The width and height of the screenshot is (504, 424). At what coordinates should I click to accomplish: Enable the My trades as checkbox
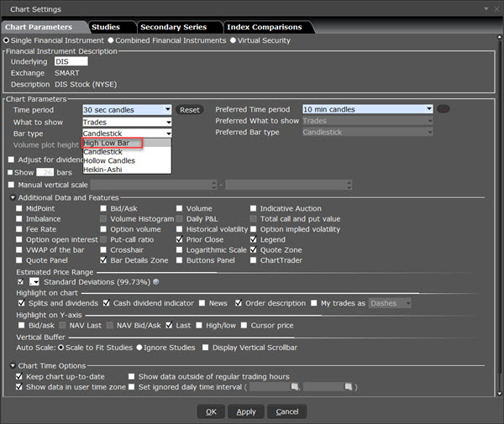click(314, 303)
